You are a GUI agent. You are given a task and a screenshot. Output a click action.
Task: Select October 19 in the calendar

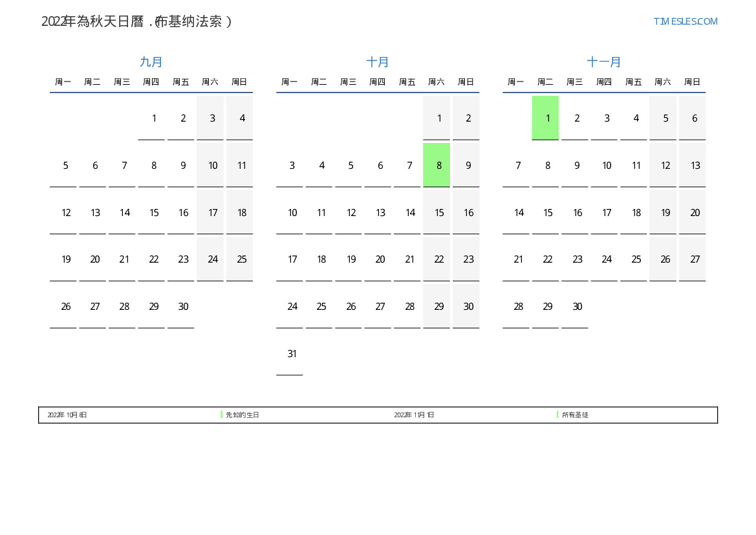click(x=351, y=259)
